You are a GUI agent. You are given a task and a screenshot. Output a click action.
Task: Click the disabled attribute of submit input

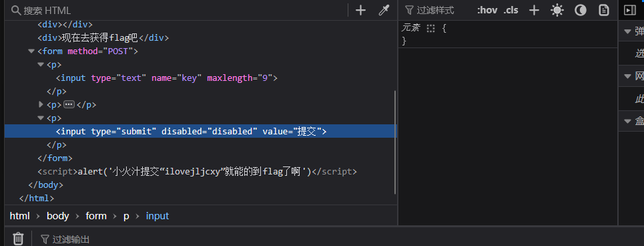point(210,131)
